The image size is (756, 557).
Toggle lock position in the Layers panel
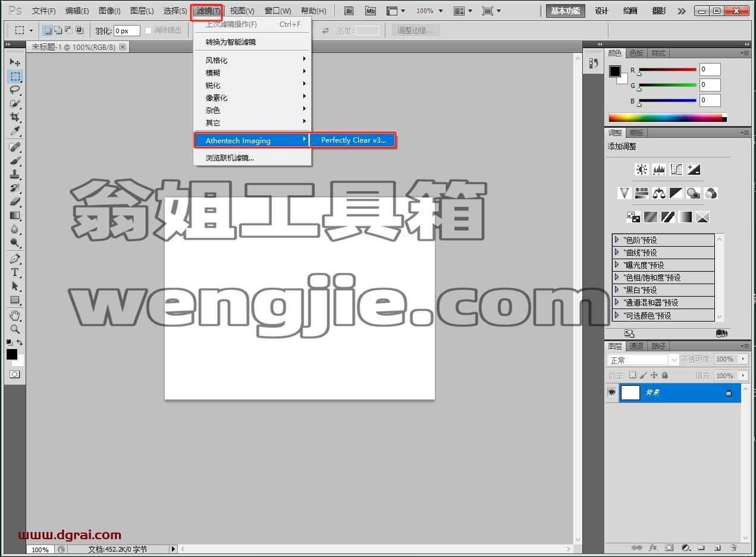pyautogui.click(x=654, y=375)
